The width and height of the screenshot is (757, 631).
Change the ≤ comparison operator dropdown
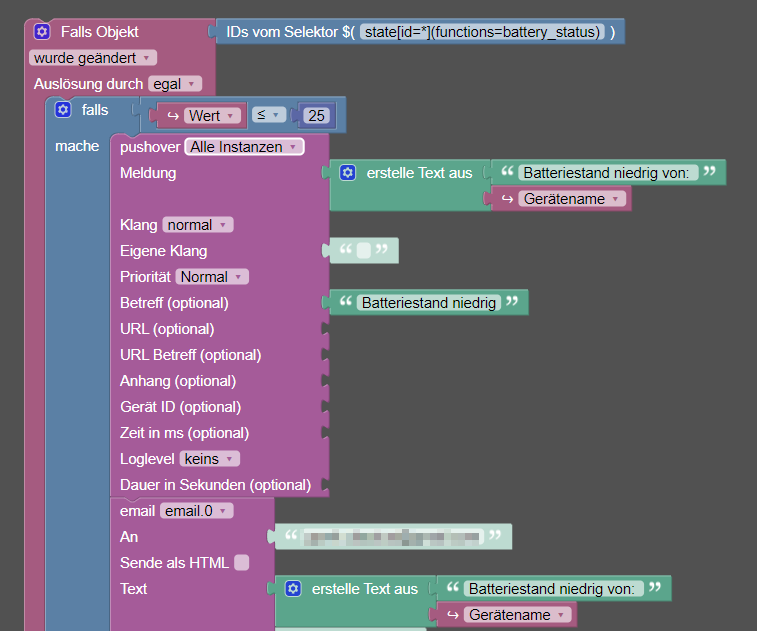[269, 115]
